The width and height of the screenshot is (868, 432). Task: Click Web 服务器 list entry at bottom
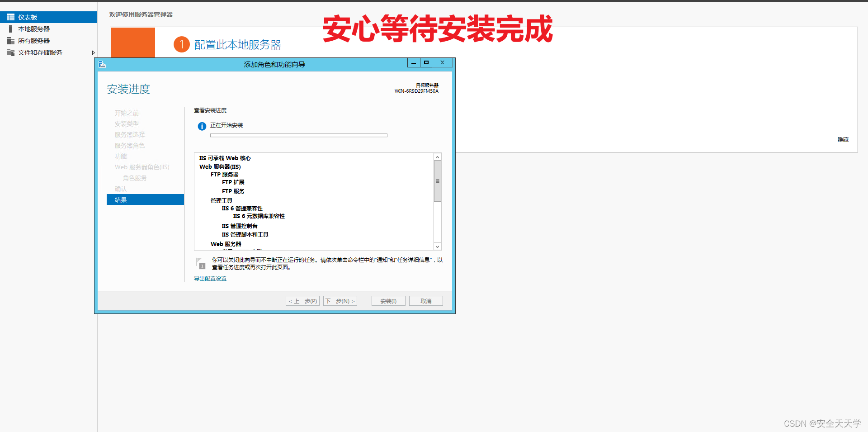(x=226, y=244)
